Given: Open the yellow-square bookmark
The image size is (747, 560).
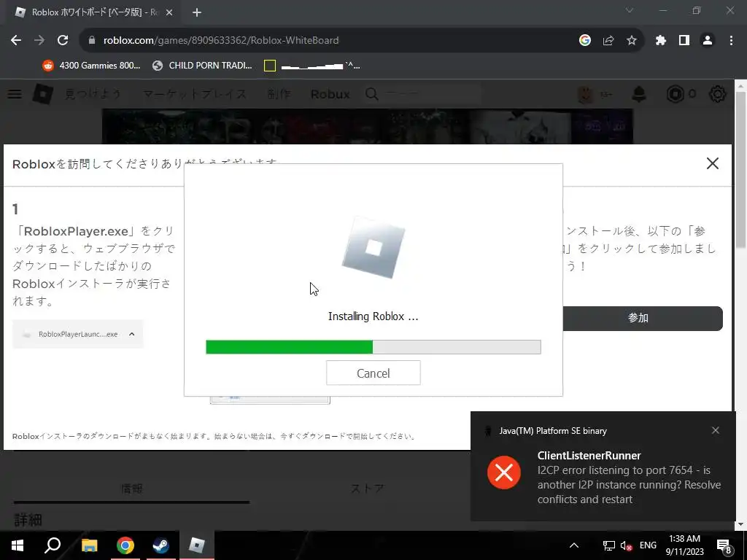Looking at the screenshot, I should (312, 66).
